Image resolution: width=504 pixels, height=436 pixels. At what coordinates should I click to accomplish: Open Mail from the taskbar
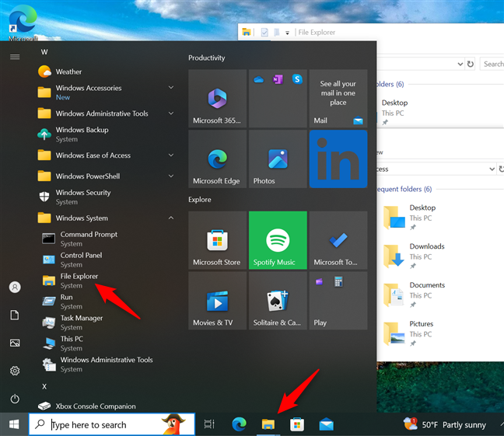pos(326,424)
